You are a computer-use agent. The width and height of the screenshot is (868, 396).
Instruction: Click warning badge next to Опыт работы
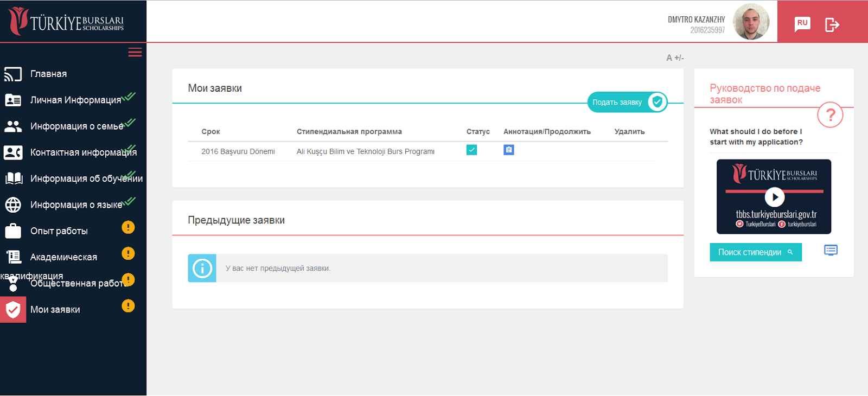coord(128,227)
